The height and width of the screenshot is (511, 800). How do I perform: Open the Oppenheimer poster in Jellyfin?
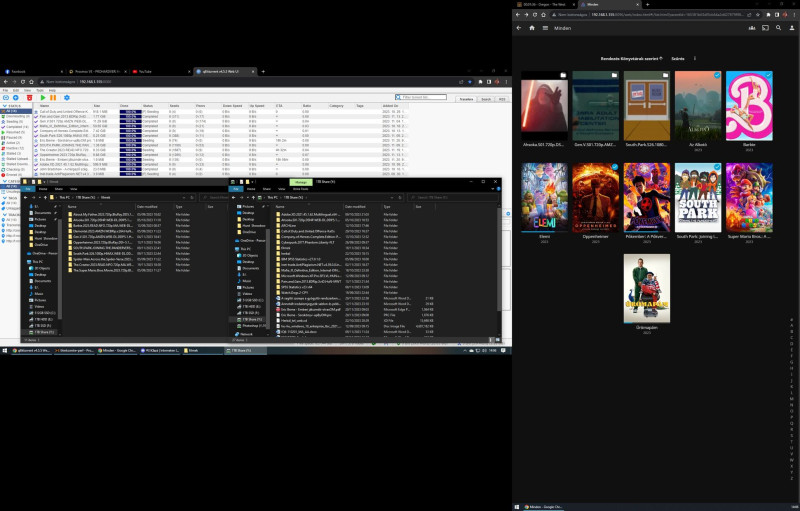[595, 197]
